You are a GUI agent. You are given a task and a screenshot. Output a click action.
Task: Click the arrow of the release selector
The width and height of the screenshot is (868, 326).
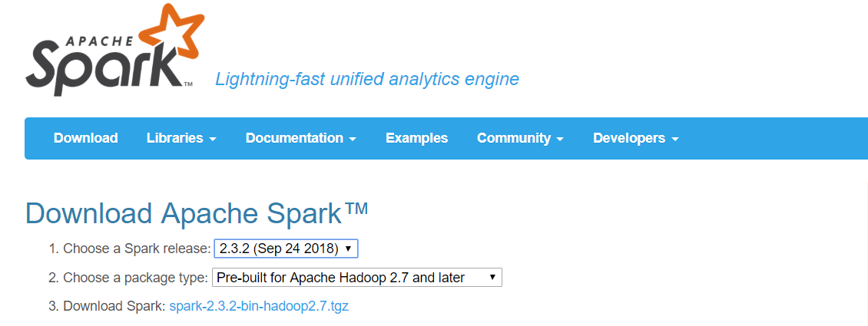coord(348,249)
